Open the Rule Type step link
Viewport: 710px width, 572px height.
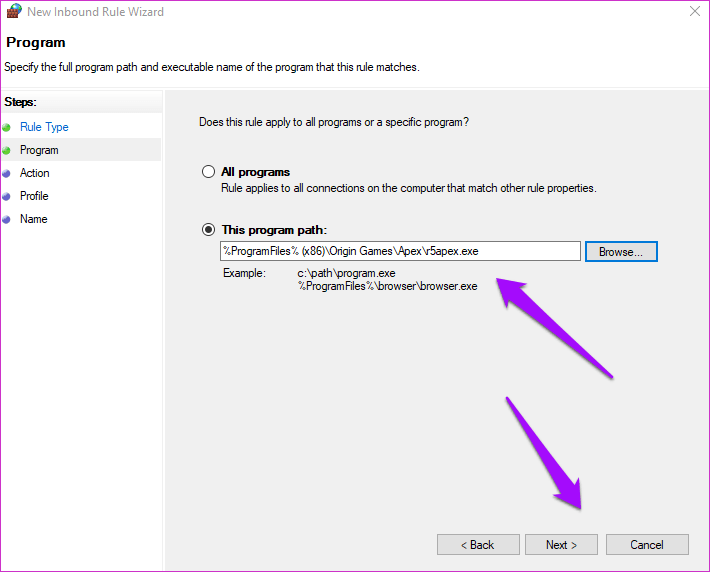coord(44,127)
